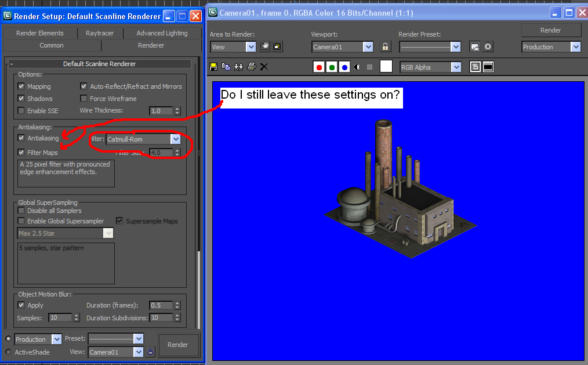The image size is (588, 365).
Task: Click the Clone Rendered Frame Window icon
Action: point(238,67)
